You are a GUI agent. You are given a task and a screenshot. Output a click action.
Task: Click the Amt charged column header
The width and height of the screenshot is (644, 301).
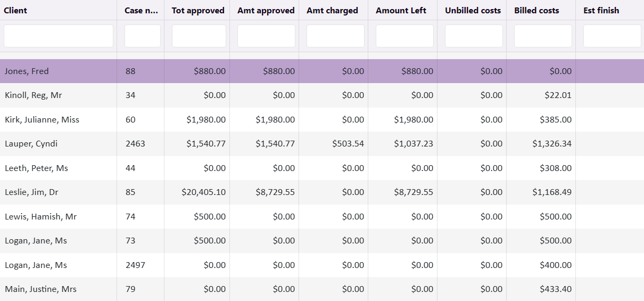click(332, 10)
